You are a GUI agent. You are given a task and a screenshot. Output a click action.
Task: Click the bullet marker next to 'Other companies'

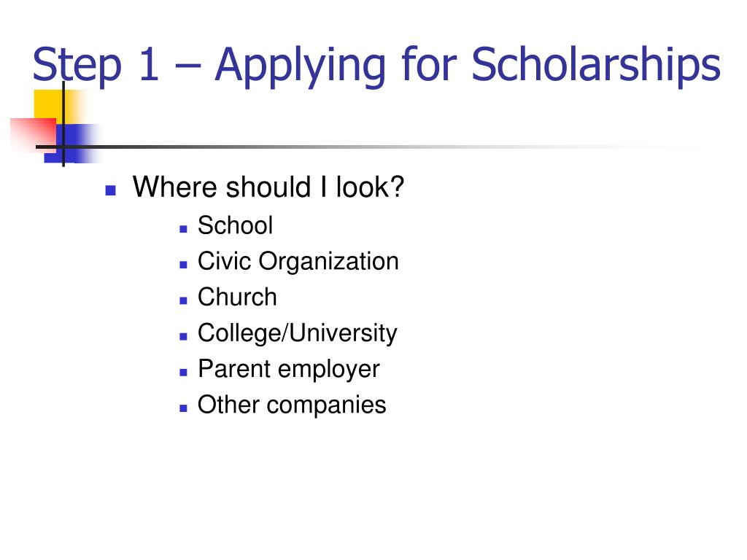tap(183, 408)
